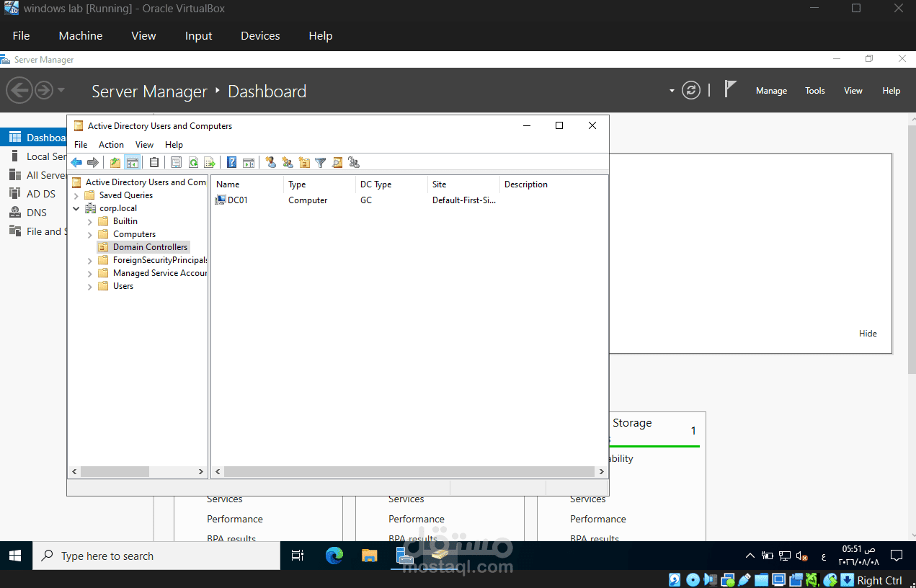916x588 pixels.
Task: Click Add to group toolbar icon
Action: (354, 163)
